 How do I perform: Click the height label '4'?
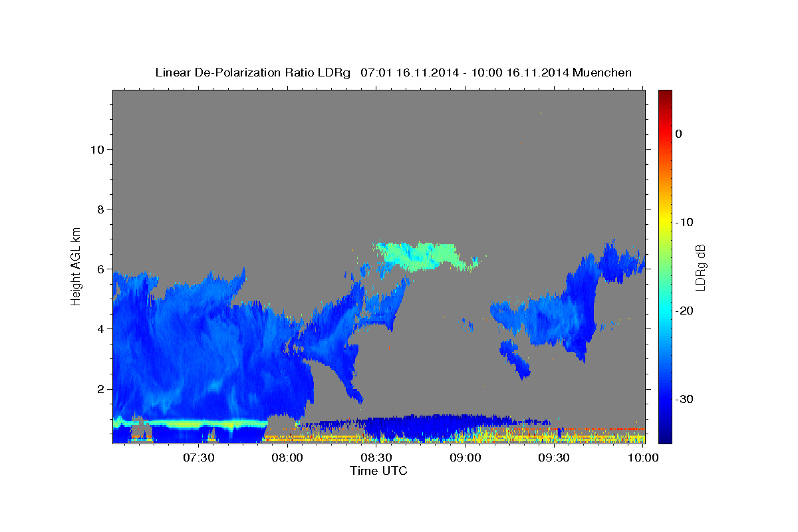(x=100, y=329)
